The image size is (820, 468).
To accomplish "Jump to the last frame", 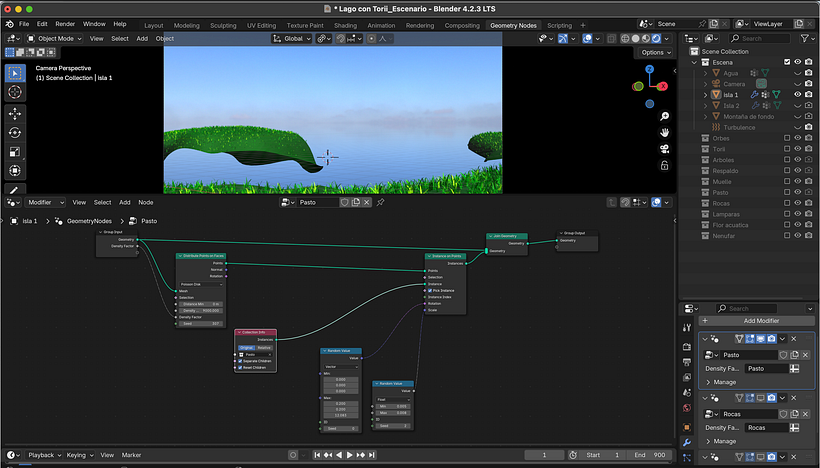I will click(x=372, y=455).
